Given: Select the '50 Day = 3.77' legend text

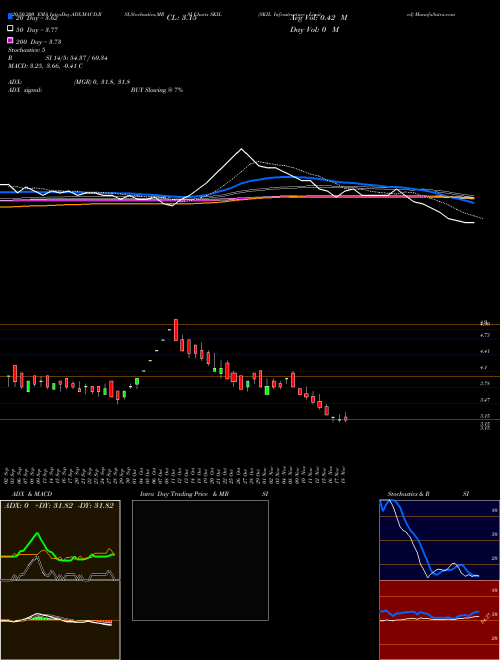Looking at the screenshot, I should tap(37, 30).
